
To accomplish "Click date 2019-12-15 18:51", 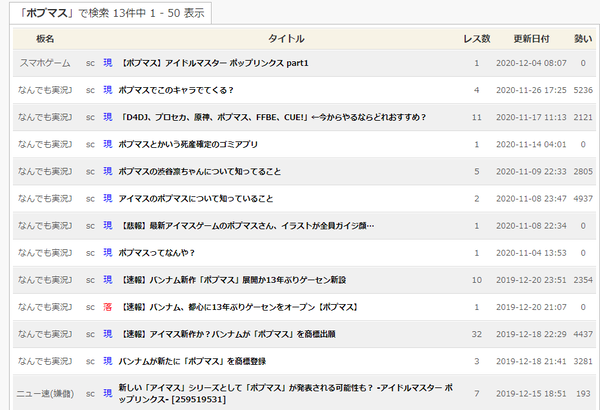I will [532, 394].
